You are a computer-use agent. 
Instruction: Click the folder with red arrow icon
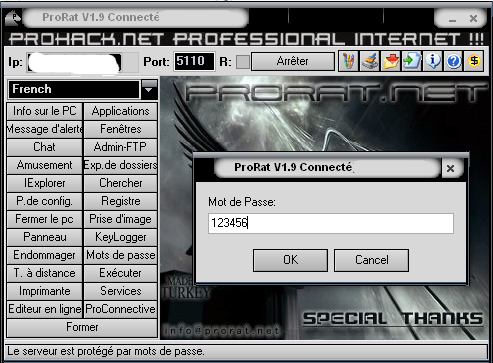[x=391, y=61]
